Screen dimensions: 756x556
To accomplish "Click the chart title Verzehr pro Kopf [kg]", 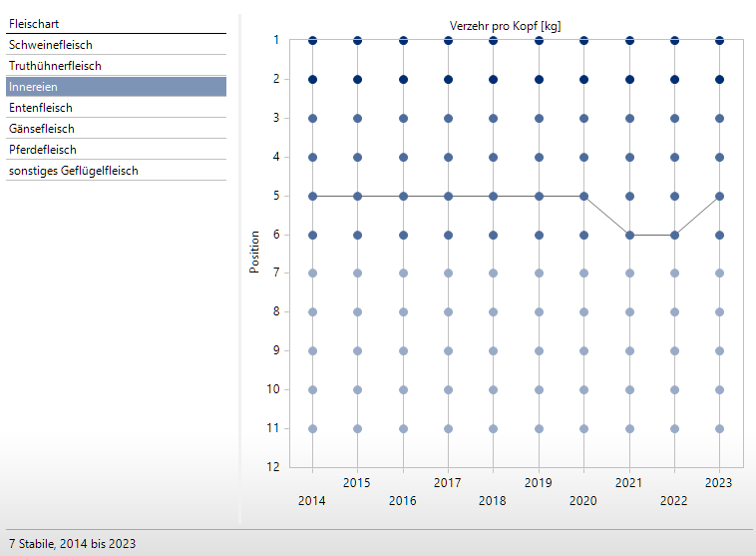I will pyautogui.click(x=505, y=26).
